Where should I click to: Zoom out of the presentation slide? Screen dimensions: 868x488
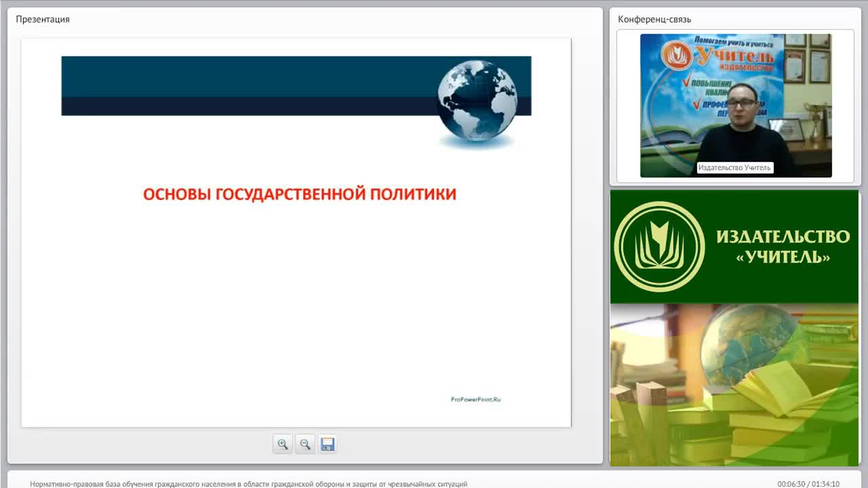click(305, 444)
